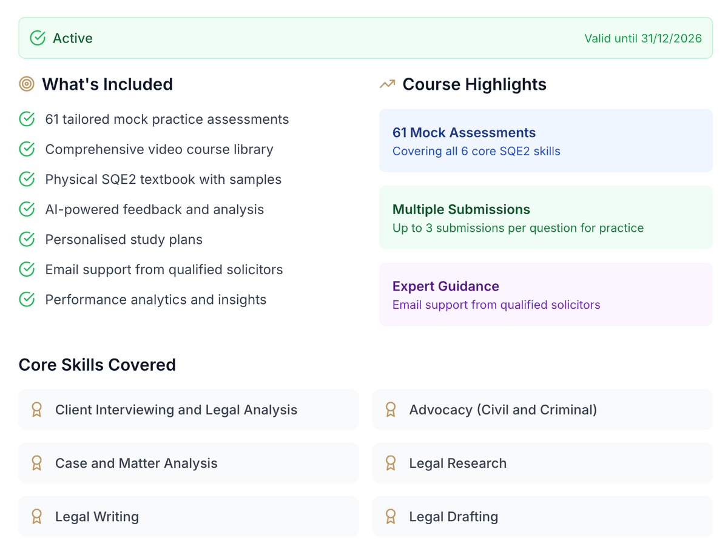Click the ribbon icon next to Legal Drafting
Screen dimensions: 728x560
coord(390,516)
